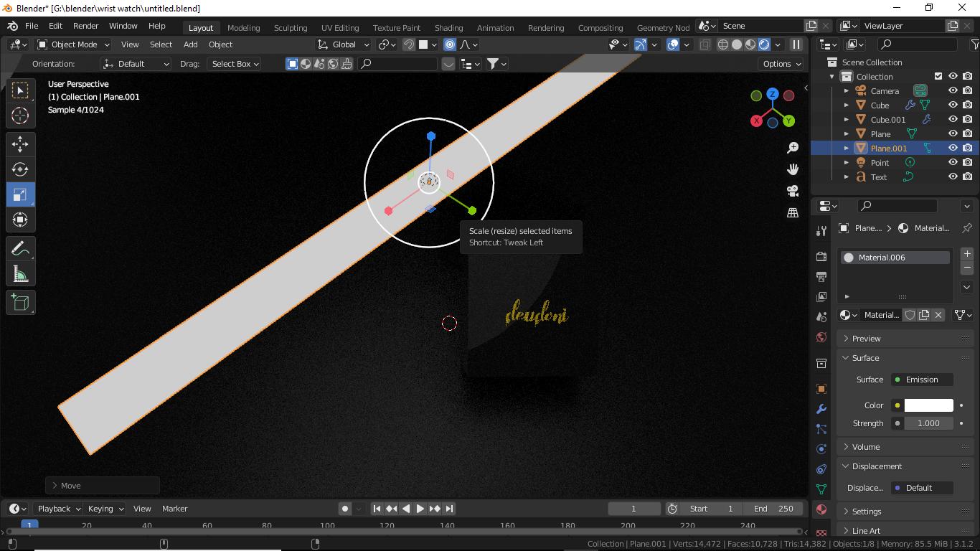Image resolution: width=980 pixels, height=551 pixels.
Task: Select the Transform tool
Action: [x=20, y=220]
